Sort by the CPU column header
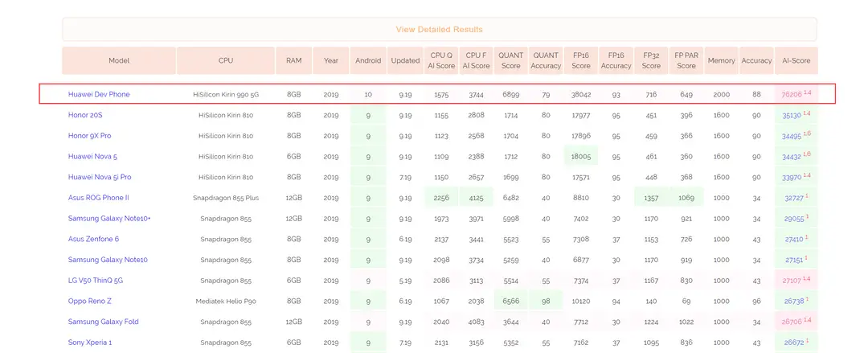The width and height of the screenshot is (868, 353). pyautogui.click(x=226, y=60)
